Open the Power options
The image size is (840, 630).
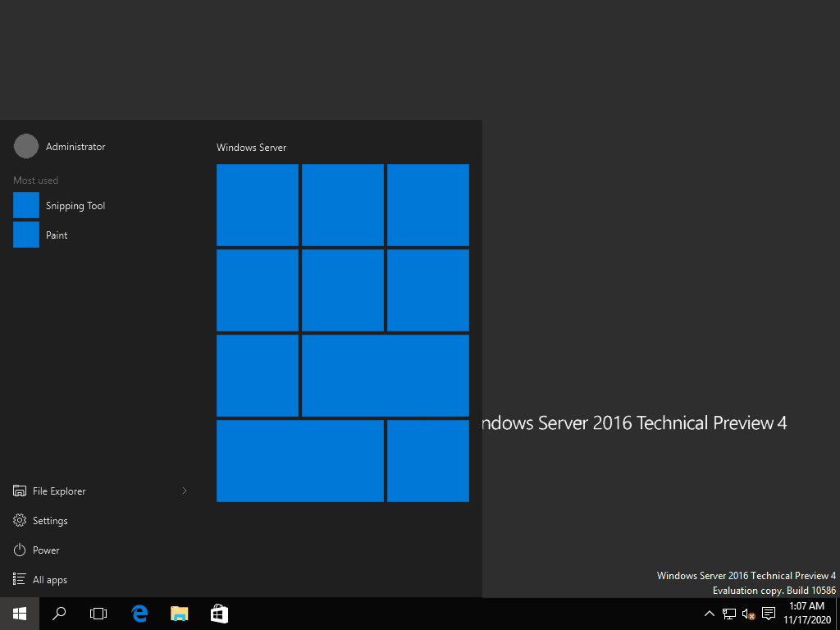coord(44,550)
